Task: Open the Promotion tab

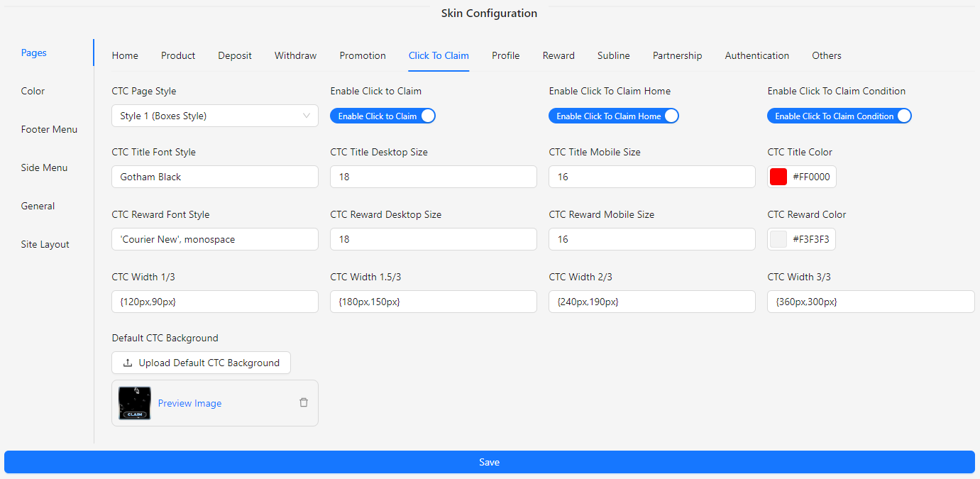Action: point(363,55)
